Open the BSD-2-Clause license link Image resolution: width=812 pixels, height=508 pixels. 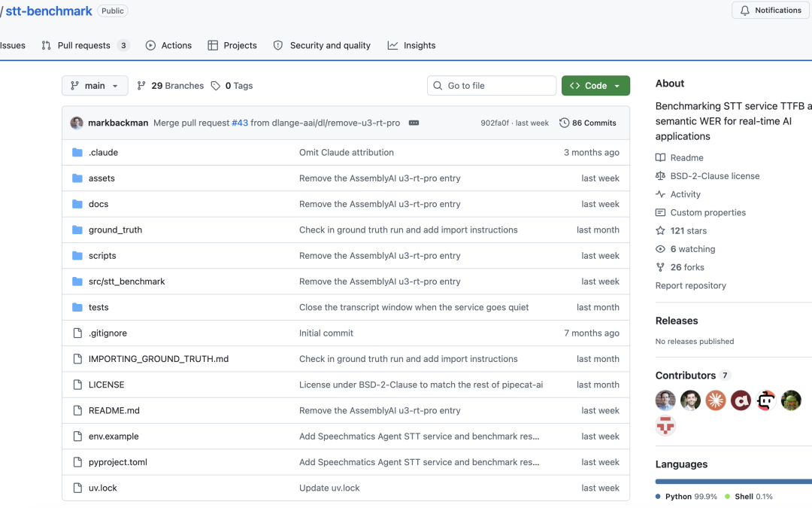[707, 175]
